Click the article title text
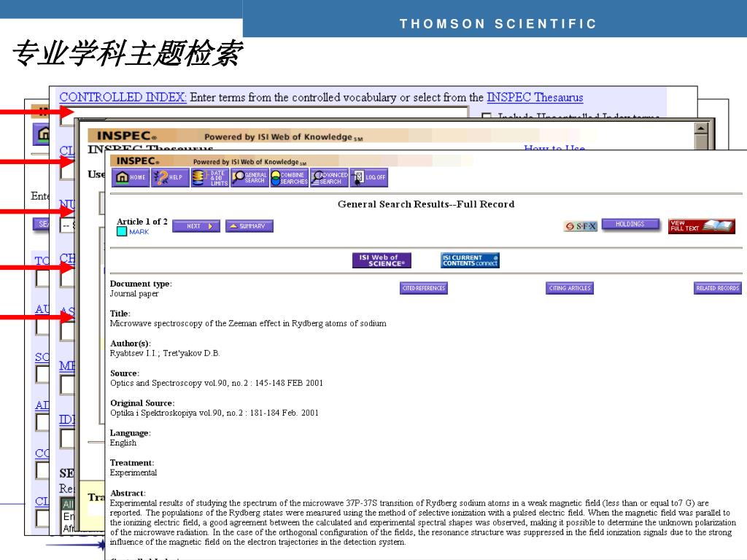This screenshot has height=560, width=747. click(x=248, y=323)
